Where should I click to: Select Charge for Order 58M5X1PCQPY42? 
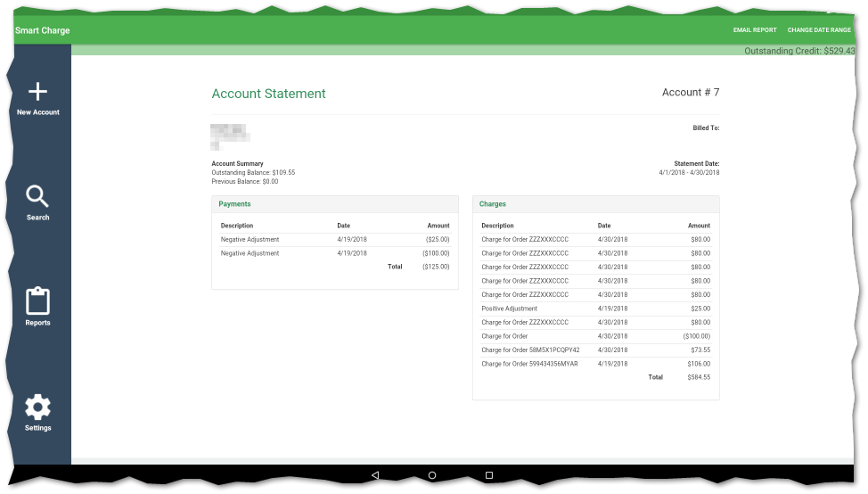point(596,350)
